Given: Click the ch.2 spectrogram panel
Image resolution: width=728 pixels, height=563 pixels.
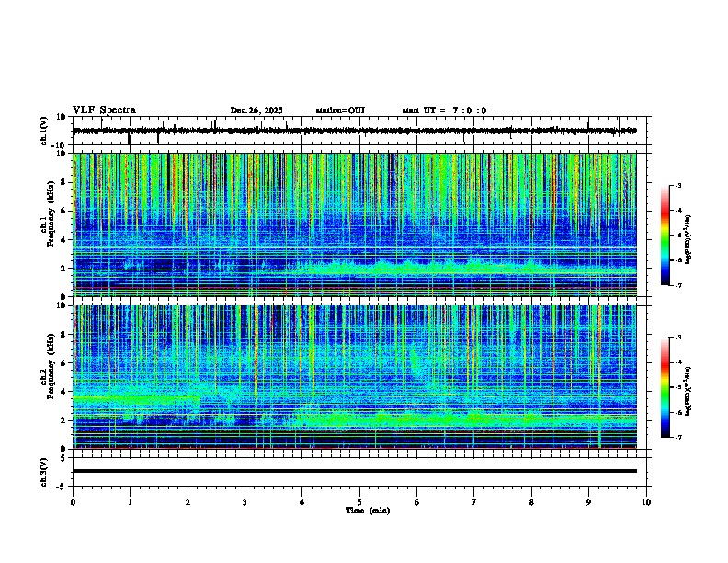Looking at the screenshot, I should point(355,377).
